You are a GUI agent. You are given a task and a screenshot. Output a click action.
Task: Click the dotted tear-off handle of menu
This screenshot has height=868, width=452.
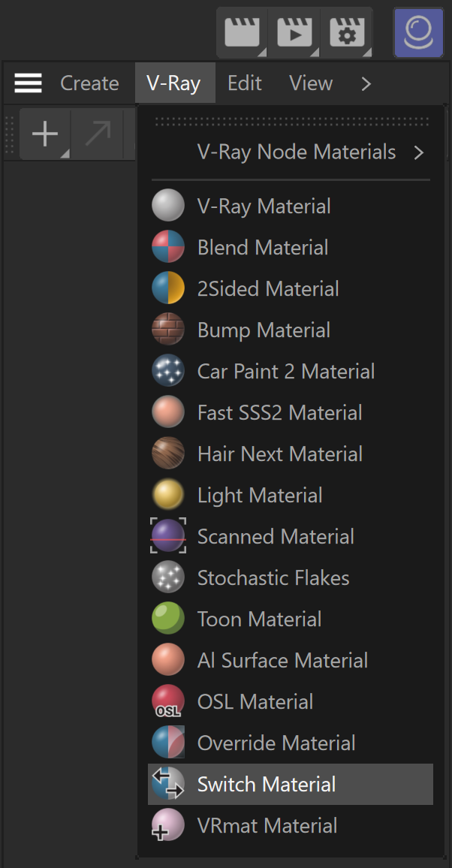(291, 122)
